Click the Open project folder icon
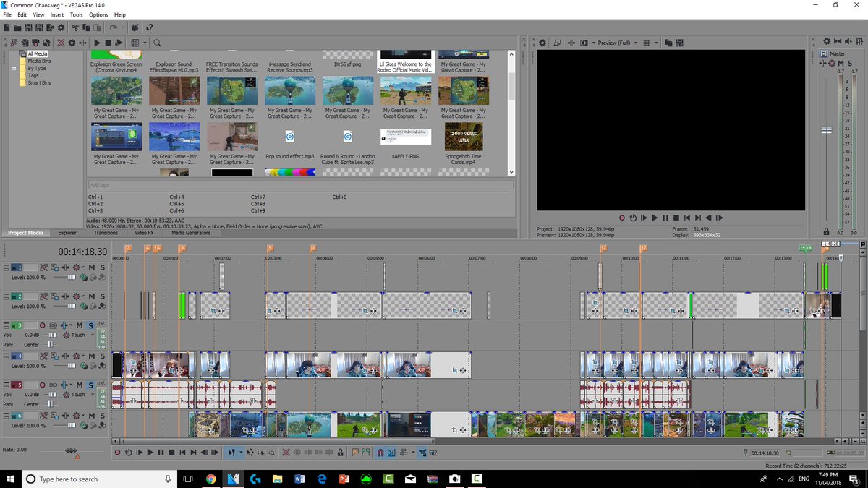The width and height of the screenshot is (868, 488). point(17,27)
